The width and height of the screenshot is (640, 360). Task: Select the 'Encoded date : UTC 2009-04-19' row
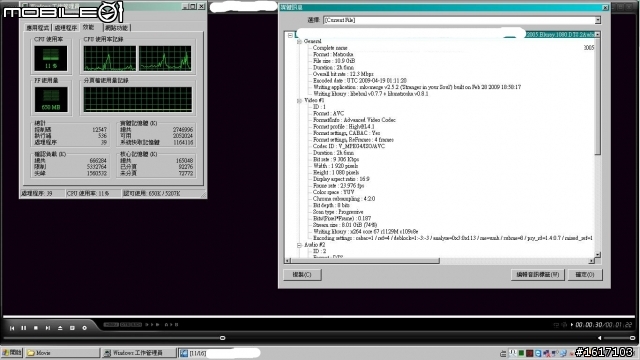pyautogui.click(x=360, y=80)
